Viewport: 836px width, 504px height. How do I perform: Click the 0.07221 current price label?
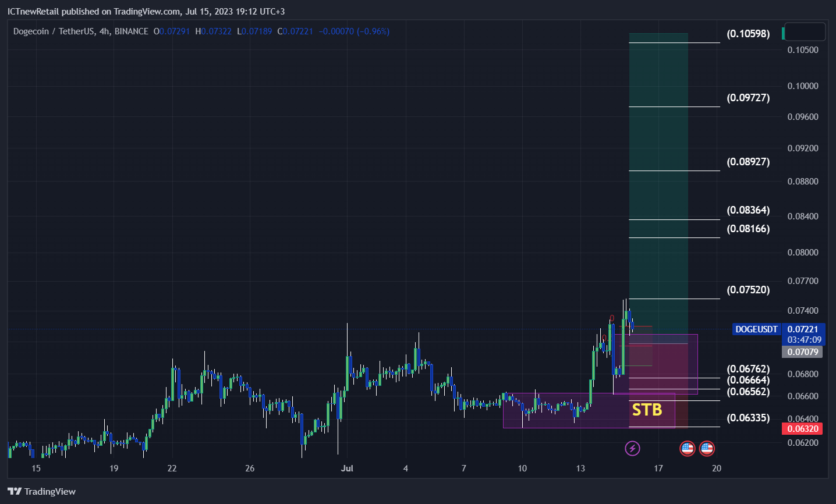[803, 329]
